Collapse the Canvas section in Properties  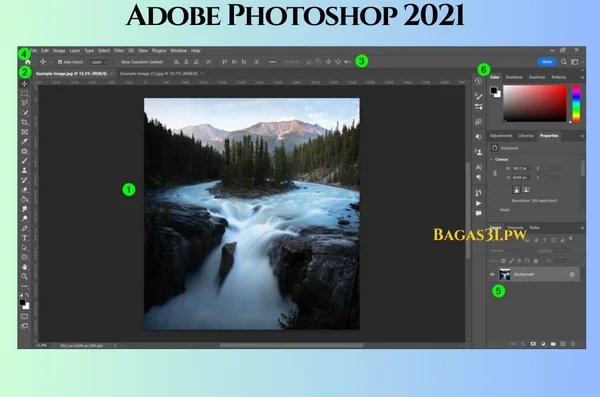pyautogui.click(x=491, y=159)
